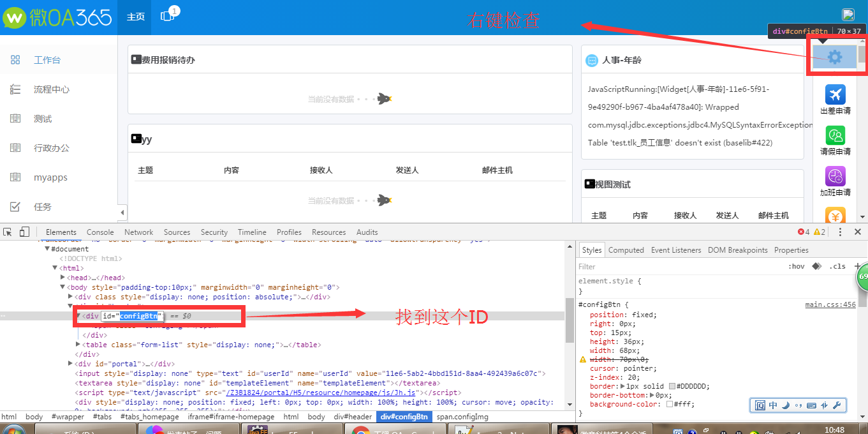Select div#header in the breadcrumb
This screenshot has height=434, width=868.
(353, 417)
